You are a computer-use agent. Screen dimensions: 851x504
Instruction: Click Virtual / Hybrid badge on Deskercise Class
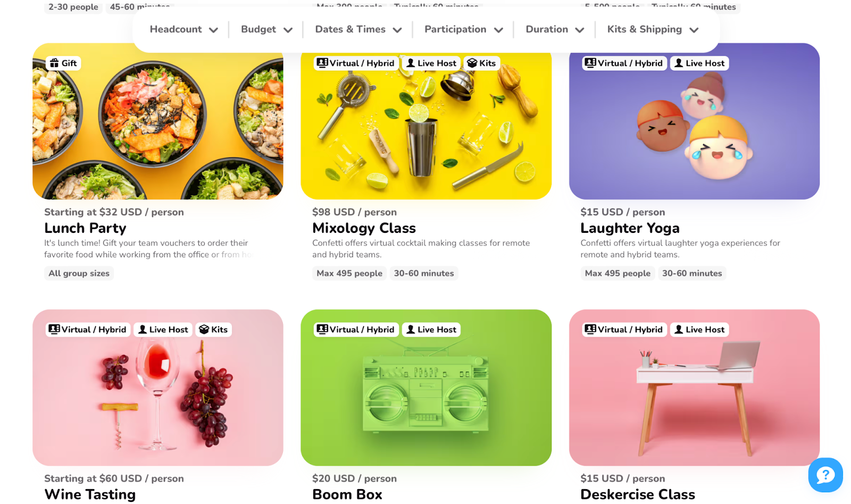[x=624, y=330]
